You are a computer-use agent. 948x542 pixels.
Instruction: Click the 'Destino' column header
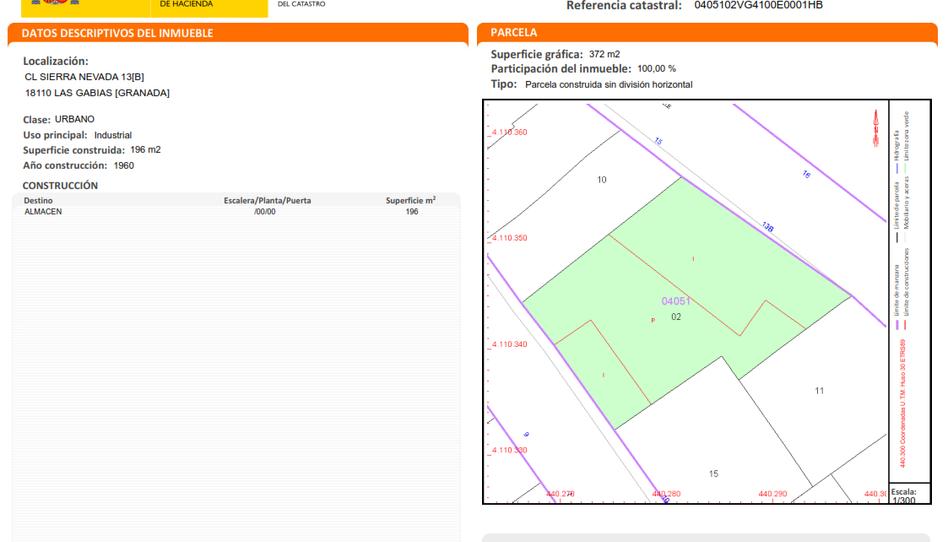tap(39, 201)
